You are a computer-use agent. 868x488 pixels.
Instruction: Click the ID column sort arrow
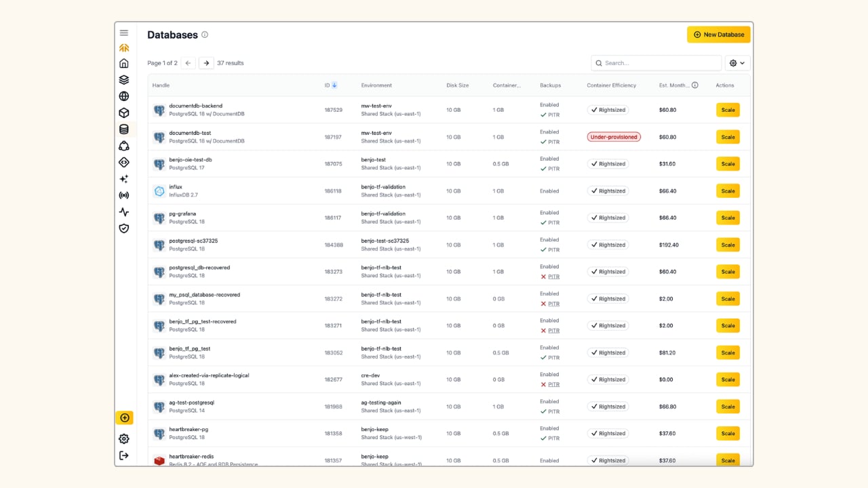(x=334, y=85)
